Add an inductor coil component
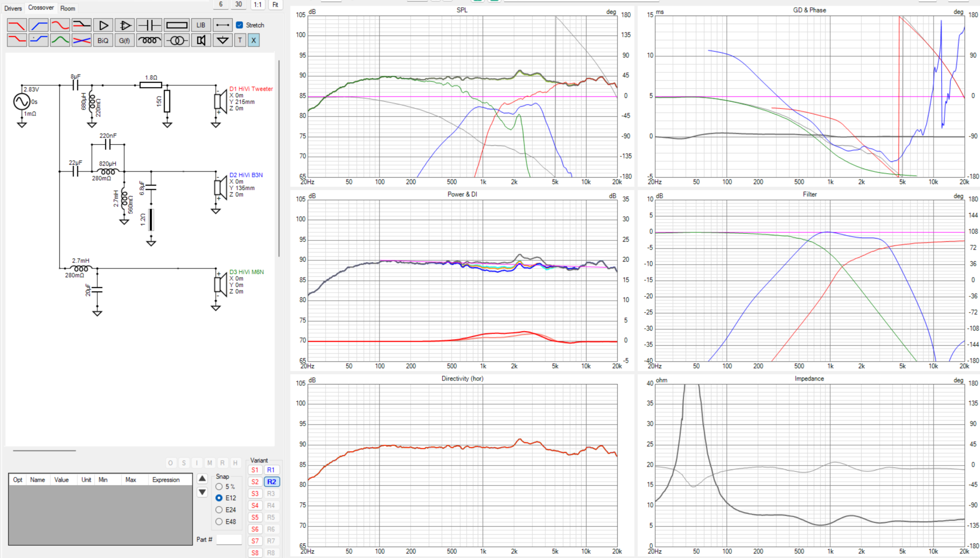 pyautogui.click(x=149, y=40)
